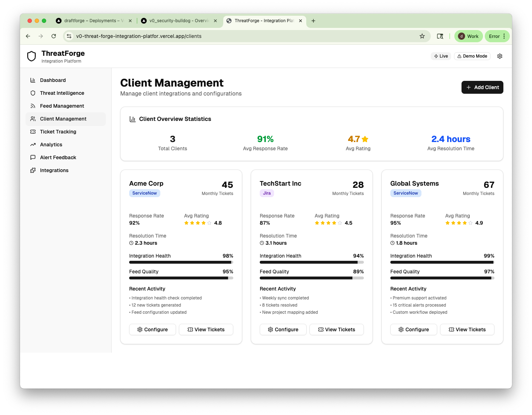Click browser forward arrow
532x415 pixels.
point(41,36)
